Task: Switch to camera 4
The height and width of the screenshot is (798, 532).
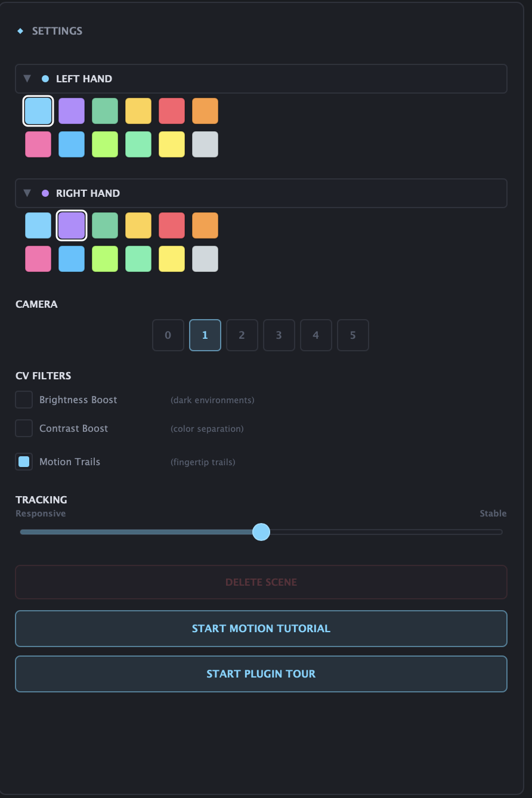Action: (316, 335)
